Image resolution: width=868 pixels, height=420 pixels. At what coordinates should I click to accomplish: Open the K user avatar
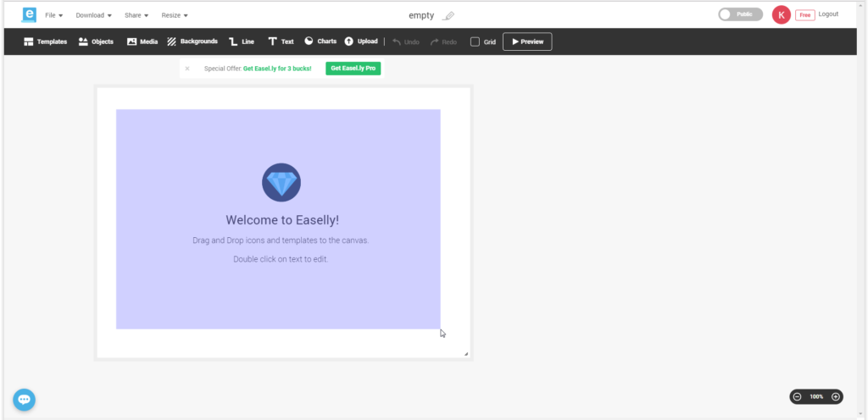(781, 15)
